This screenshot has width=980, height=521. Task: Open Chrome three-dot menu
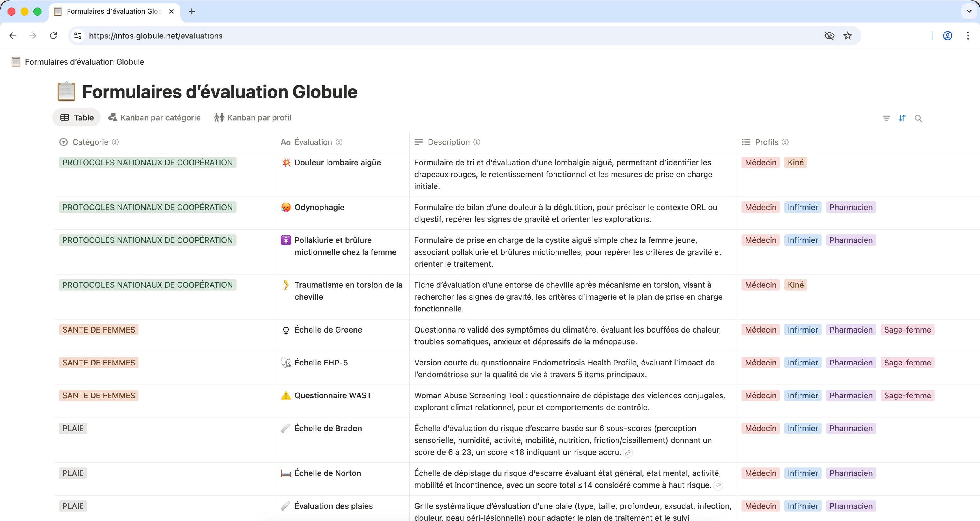tap(968, 36)
